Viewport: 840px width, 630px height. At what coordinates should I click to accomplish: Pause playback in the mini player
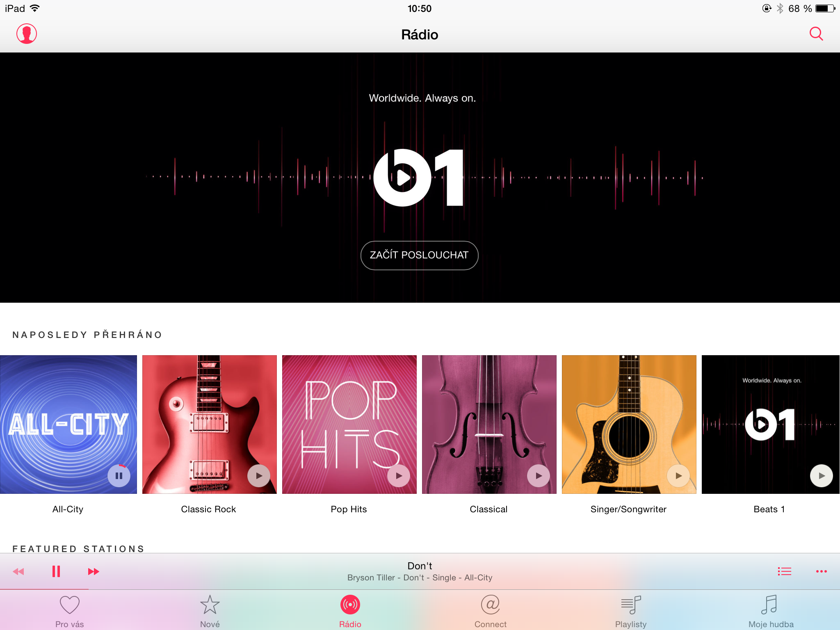pos(56,571)
